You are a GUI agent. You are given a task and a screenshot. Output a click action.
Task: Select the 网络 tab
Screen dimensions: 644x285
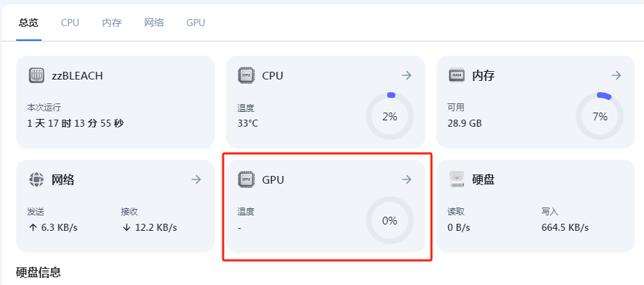154,23
